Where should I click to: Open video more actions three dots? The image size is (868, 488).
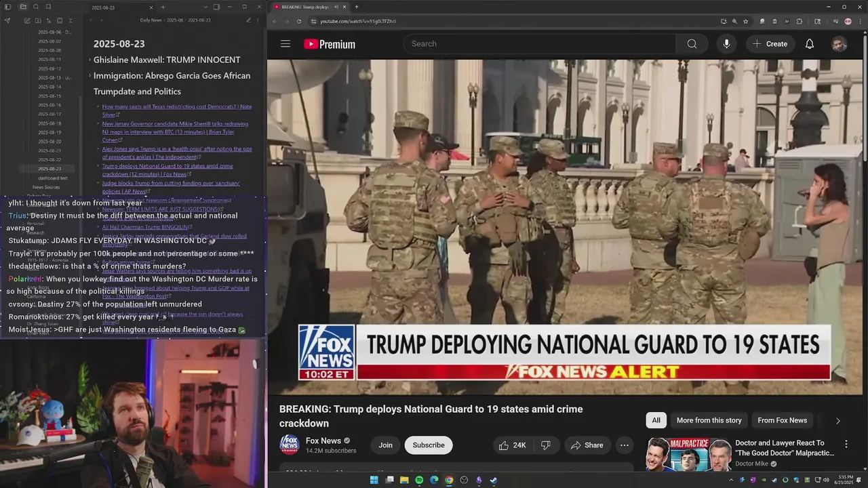pyautogui.click(x=625, y=445)
